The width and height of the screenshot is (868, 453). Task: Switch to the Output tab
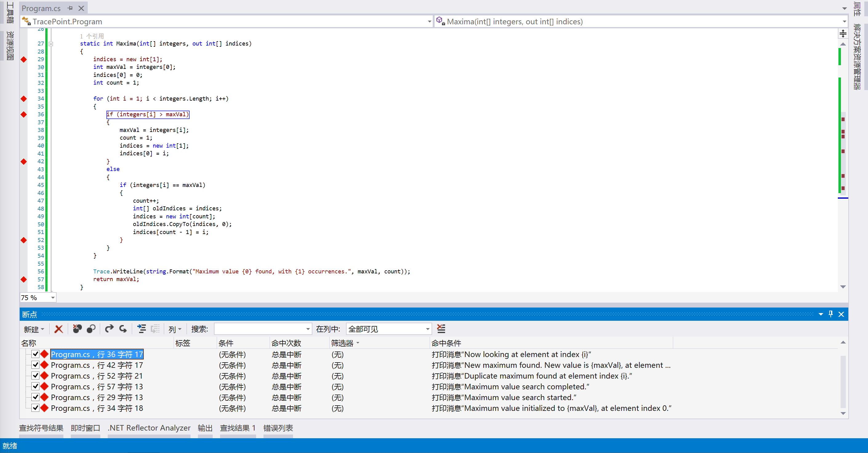[x=205, y=428]
